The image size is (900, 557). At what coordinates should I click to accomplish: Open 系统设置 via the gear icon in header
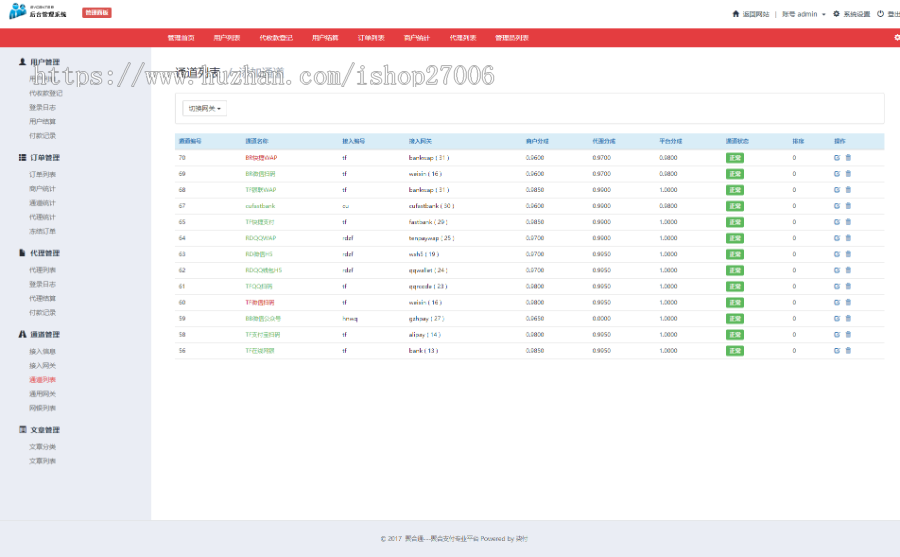click(x=836, y=14)
